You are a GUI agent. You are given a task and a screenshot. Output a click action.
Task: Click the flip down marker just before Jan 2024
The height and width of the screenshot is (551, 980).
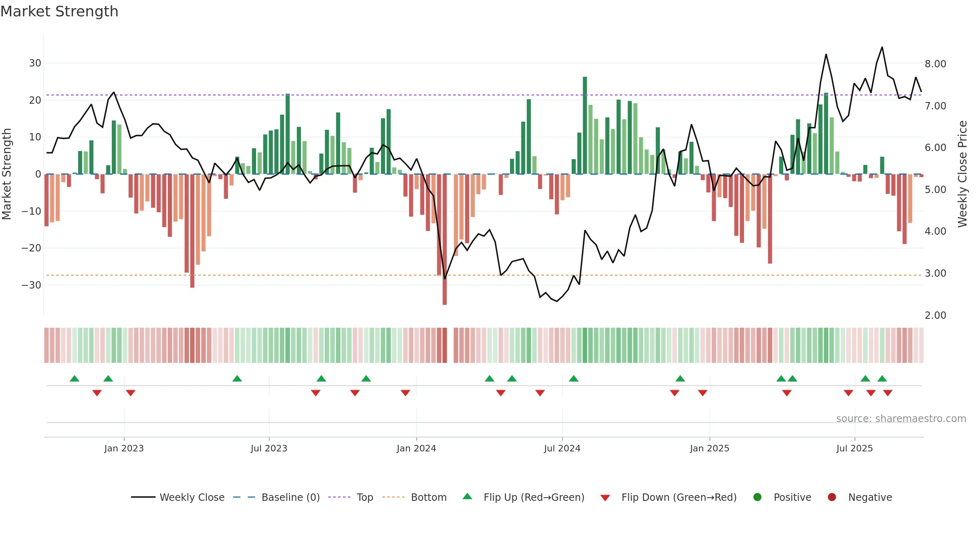[x=405, y=393]
